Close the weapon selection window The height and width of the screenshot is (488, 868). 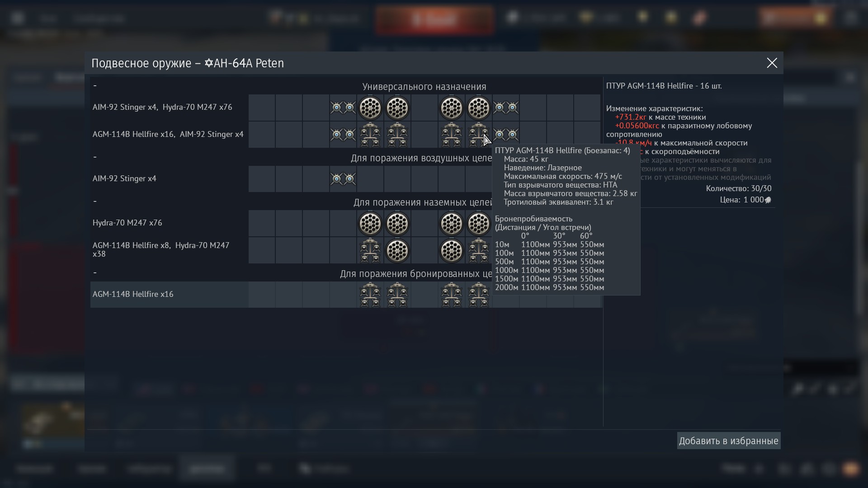coord(771,62)
